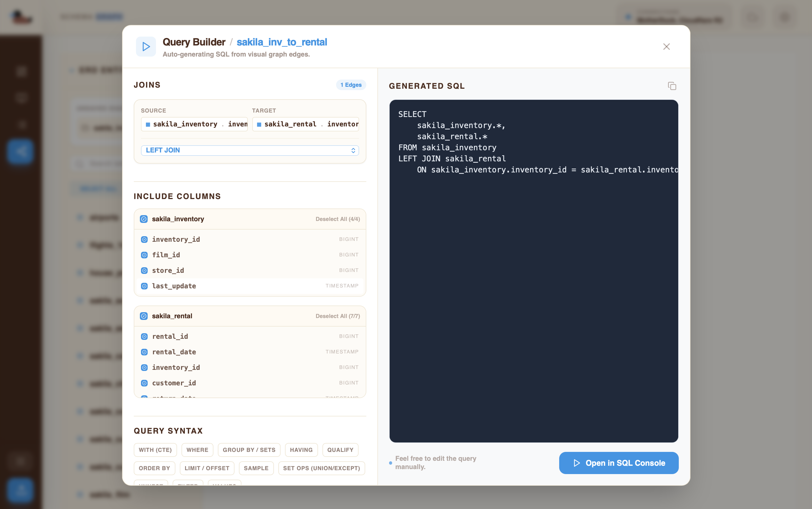Open the SOURCE table selector
The width and height of the screenshot is (812, 509).
point(195,124)
